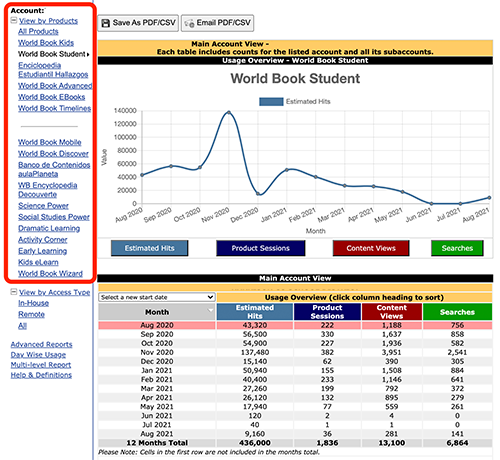The width and height of the screenshot is (500, 460).
Task: Click the Jun 2021 table row label
Action: (x=157, y=416)
